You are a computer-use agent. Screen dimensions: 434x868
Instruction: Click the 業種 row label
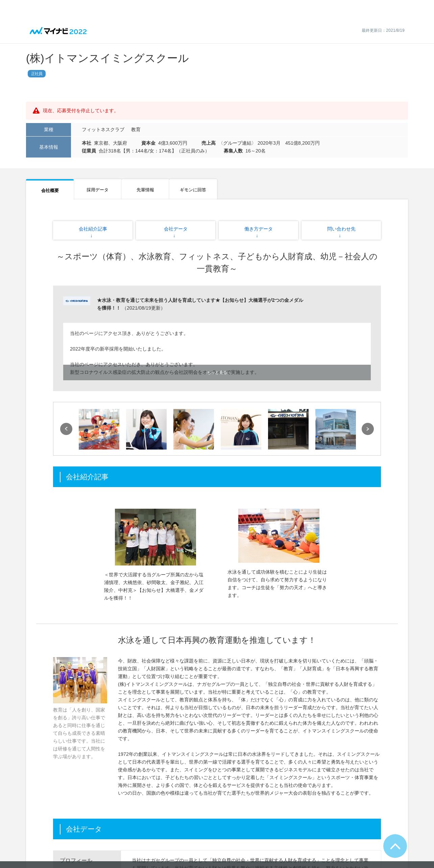tap(48, 129)
